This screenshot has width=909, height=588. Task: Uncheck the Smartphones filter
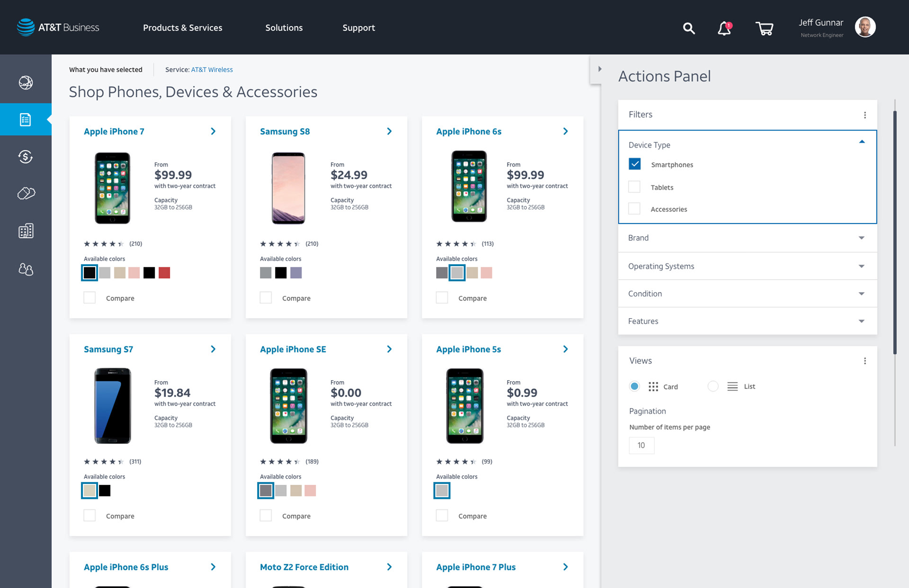point(634,164)
